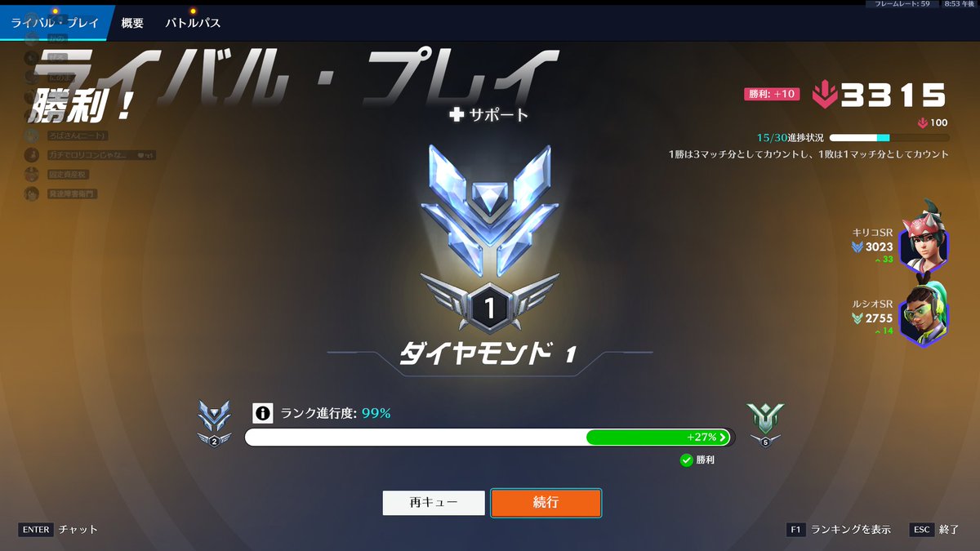Click the 15/30進捗状況 label
Screen dimensions: 980x551
tap(790, 138)
